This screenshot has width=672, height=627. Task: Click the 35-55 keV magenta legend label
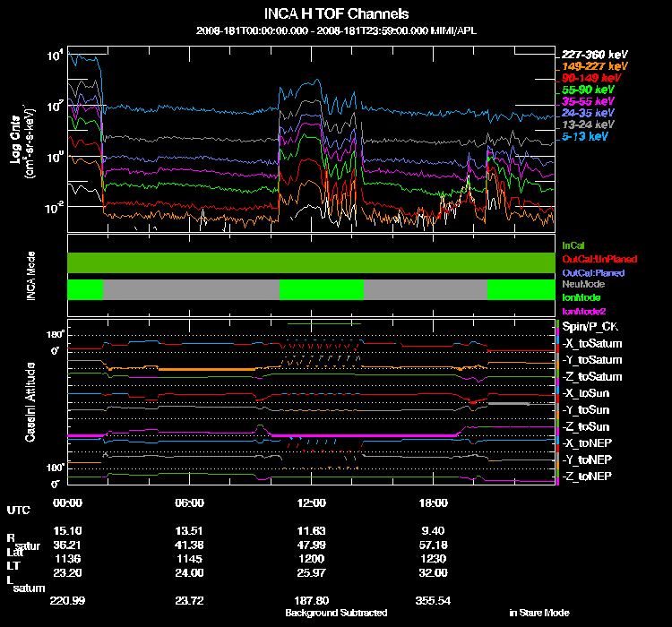588,101
